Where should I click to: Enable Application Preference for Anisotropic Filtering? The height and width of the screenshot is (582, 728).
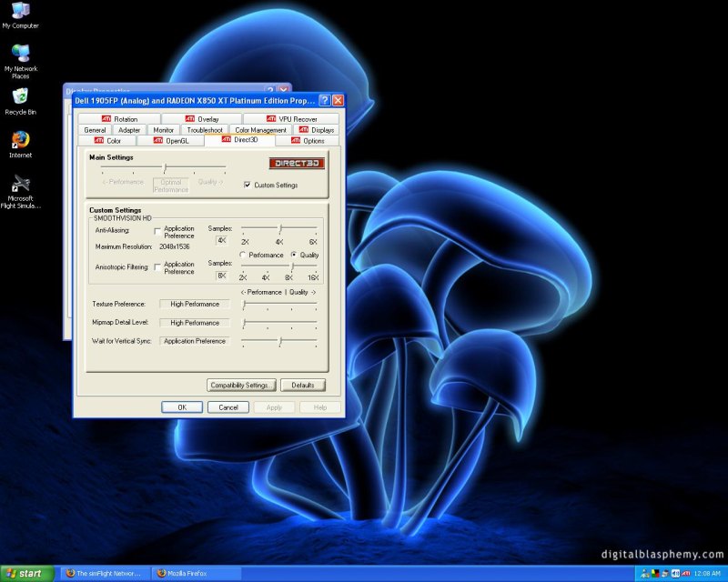tap(157, 266)
